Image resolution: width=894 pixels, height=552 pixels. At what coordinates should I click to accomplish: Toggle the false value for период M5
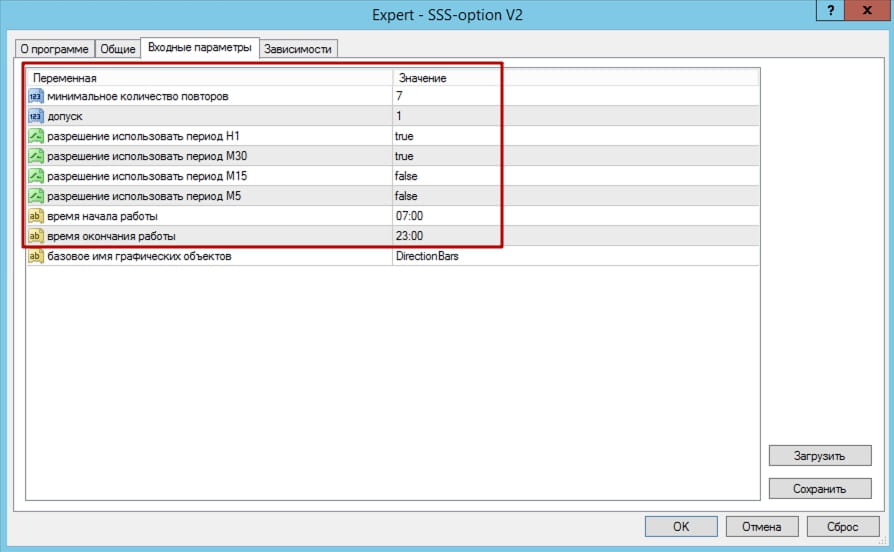point(405,196)
